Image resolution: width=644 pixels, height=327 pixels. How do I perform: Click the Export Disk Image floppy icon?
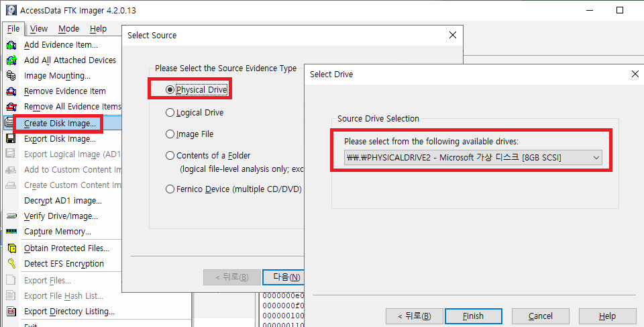pyautogui.click(x=11, y=139)
